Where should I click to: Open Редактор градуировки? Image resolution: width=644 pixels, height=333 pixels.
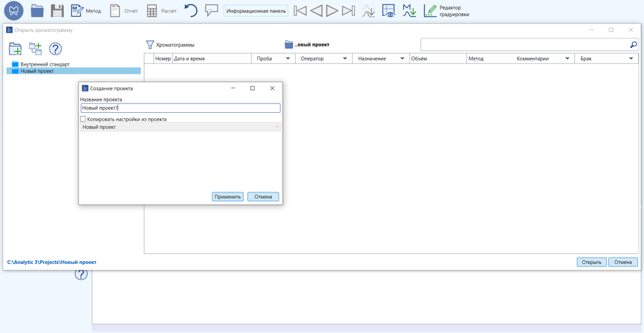click(x=447, y=11)
